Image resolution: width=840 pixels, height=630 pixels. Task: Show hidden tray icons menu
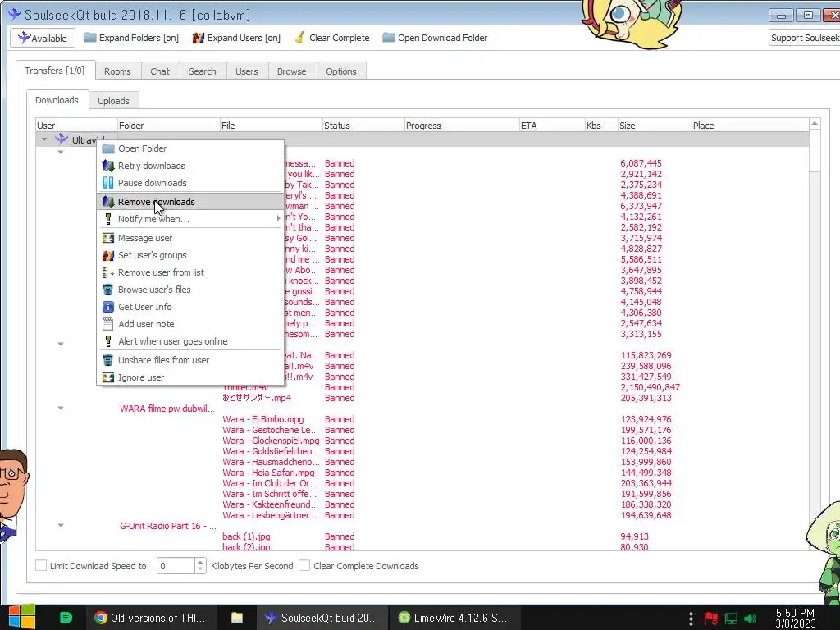point(691,619)
